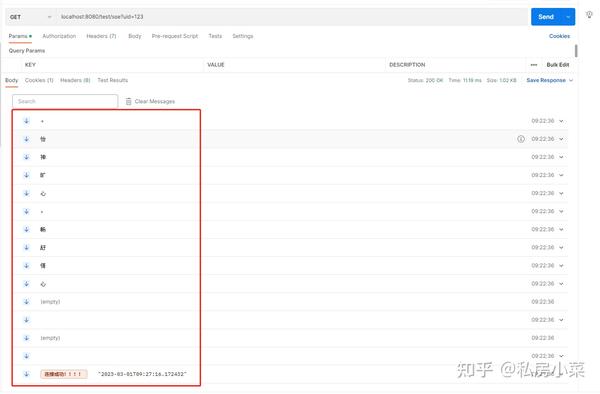600x394 pixels.
Task: Click down-arrow icon of first (empty) message
Action: 26,302
